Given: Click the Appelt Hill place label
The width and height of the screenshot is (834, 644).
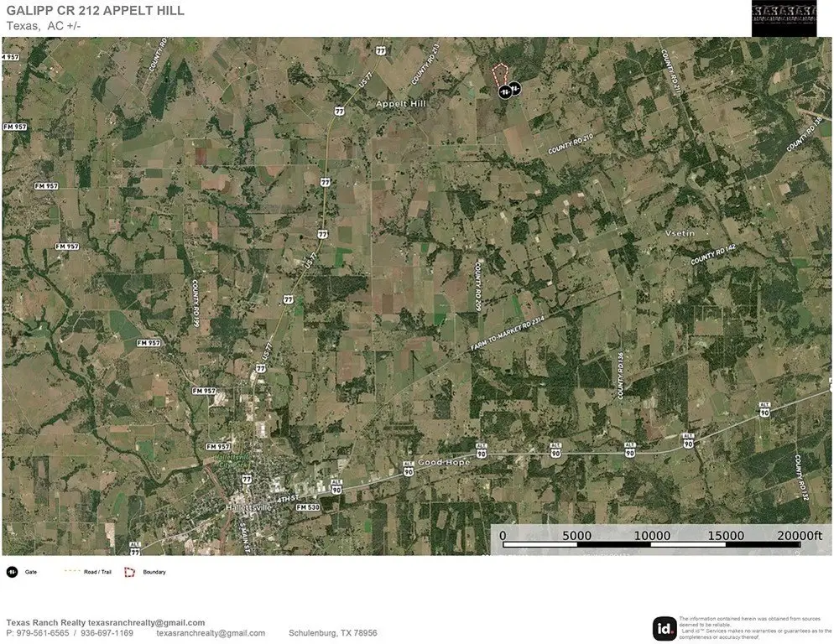Looking at the screenshot, I should pyautogui.click(x=400, y=104).
